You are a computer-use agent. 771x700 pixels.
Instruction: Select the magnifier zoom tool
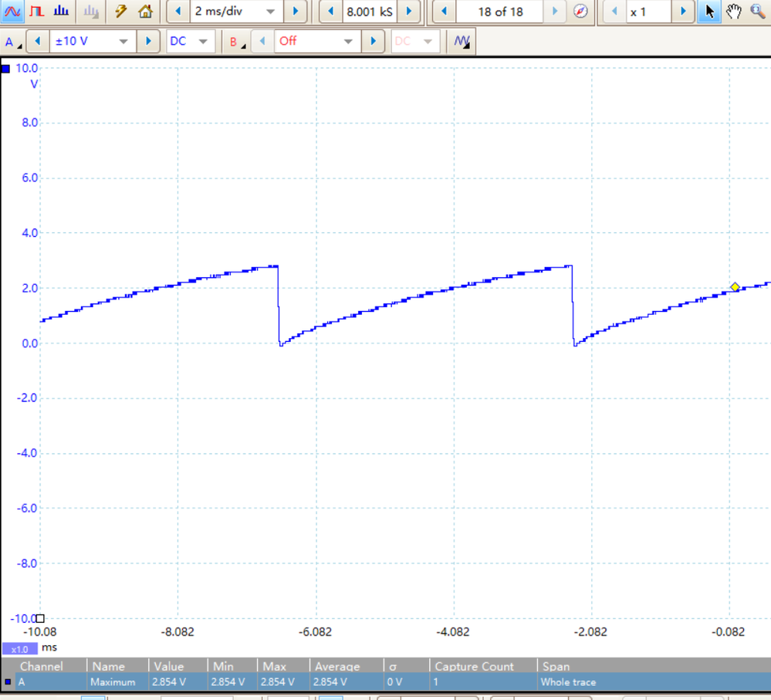pyautogui.click(x=758, y=12)
